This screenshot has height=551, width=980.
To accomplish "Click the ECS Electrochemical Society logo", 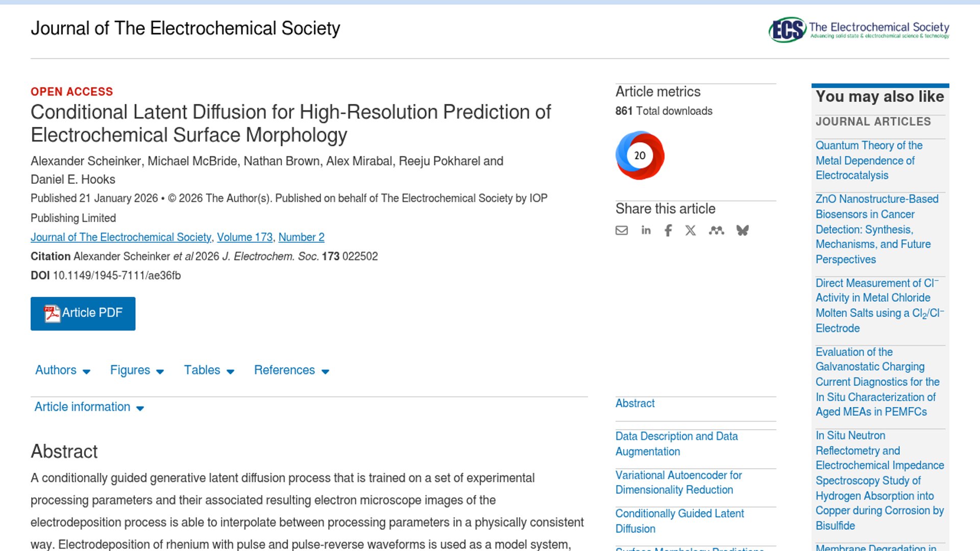I will tap(859, 29).
